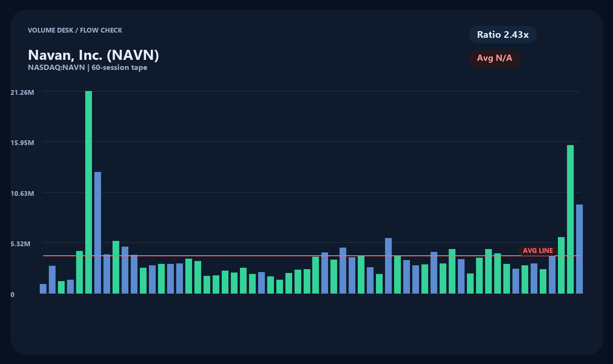This screenshot has height=364, width=613.
Task: Click the Avg N/A badge
Action: pyautogui.click(x=495, y=58)
